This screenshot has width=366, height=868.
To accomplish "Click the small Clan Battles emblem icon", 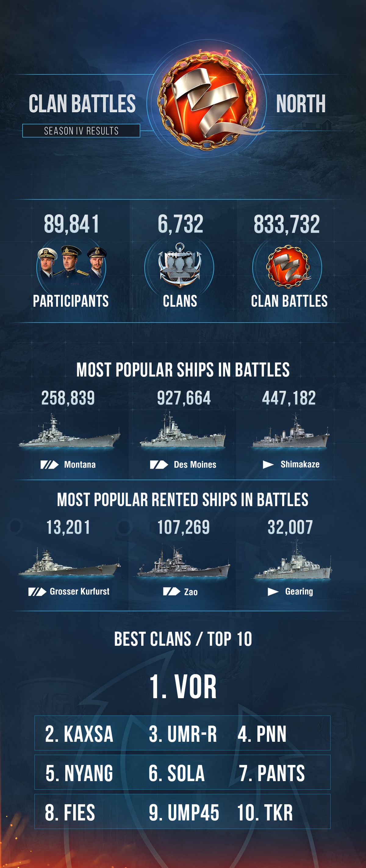I will [x=288, y=266].
